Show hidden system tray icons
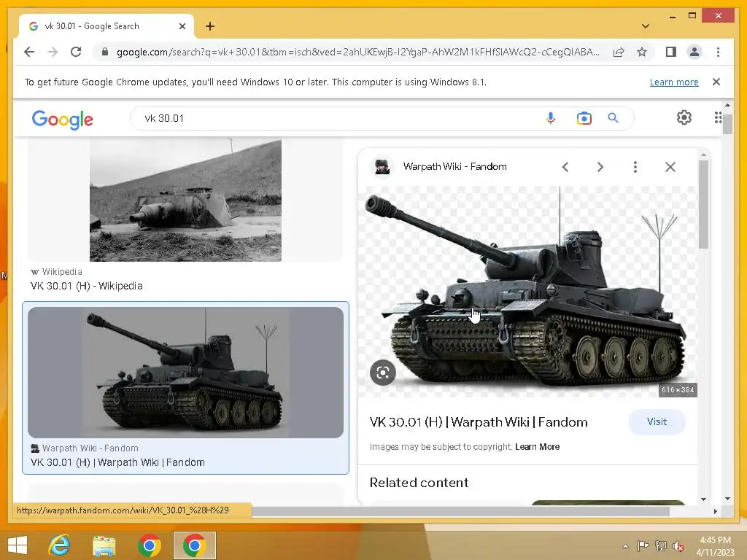The image size is (747, 560). click(x=625, y=546)
